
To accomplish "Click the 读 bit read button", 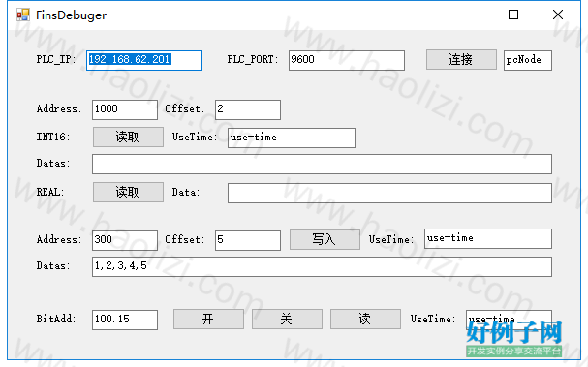I will [365, 319].
